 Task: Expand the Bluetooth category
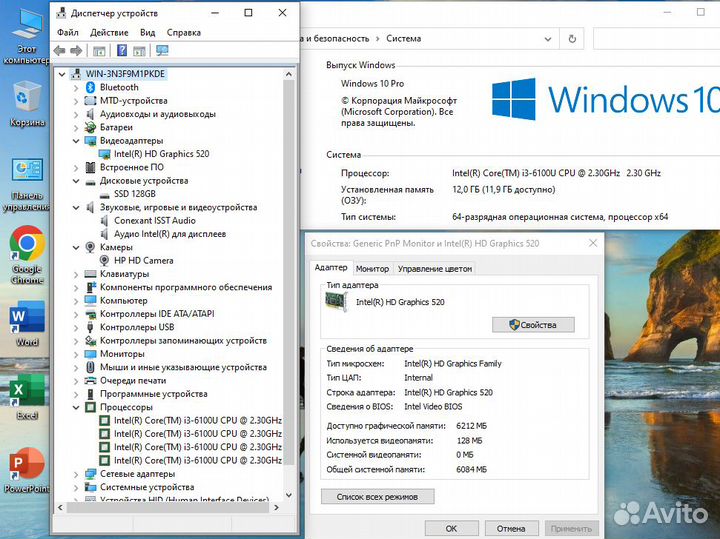[76, 87]
